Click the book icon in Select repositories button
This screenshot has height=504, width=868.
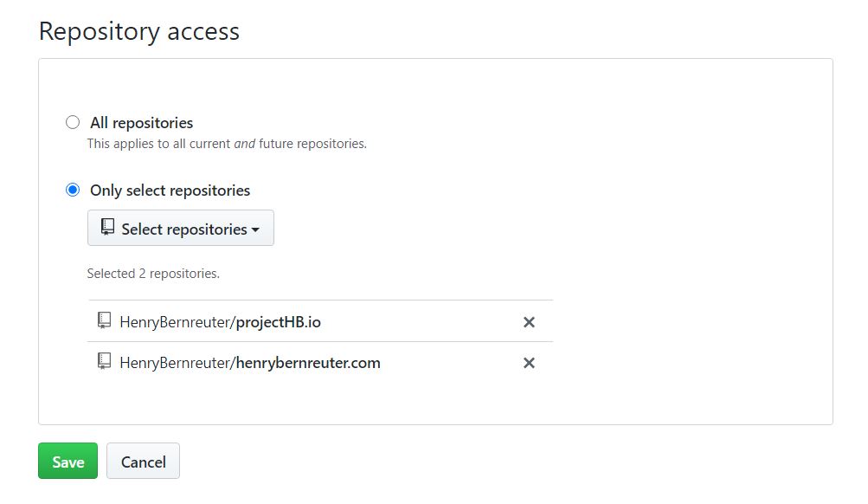coord(107,227)
